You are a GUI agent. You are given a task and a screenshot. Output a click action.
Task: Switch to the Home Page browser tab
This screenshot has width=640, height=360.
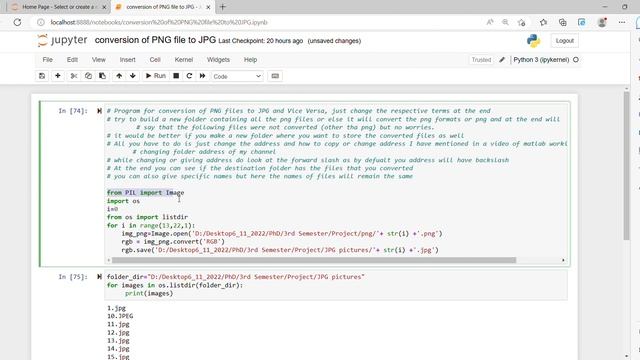point(57,7)
